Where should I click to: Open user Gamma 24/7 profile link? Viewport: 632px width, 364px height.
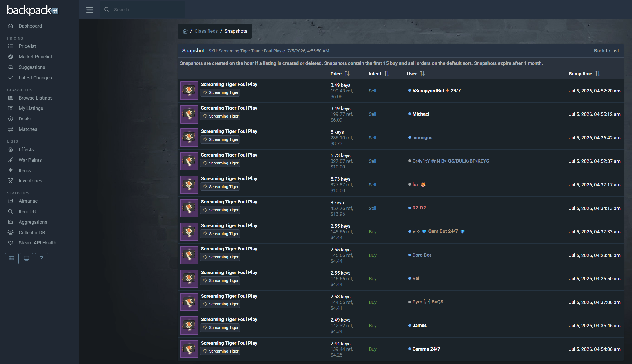(x=426, y=349)
